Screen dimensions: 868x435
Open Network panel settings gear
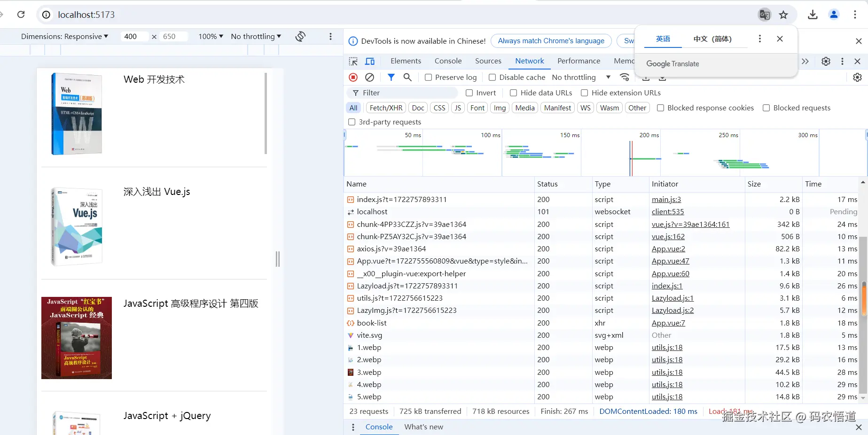[858, 77]
